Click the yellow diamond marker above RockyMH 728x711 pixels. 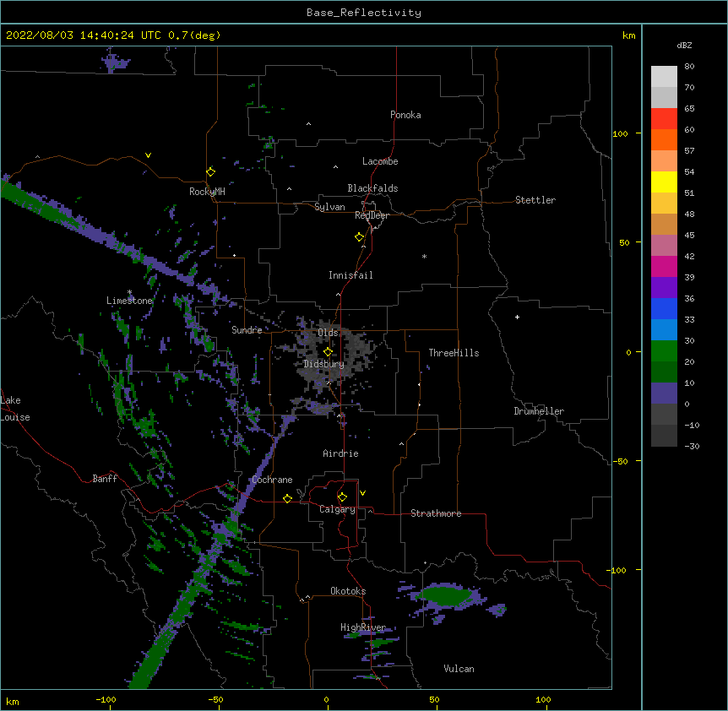tap(211, 171)
